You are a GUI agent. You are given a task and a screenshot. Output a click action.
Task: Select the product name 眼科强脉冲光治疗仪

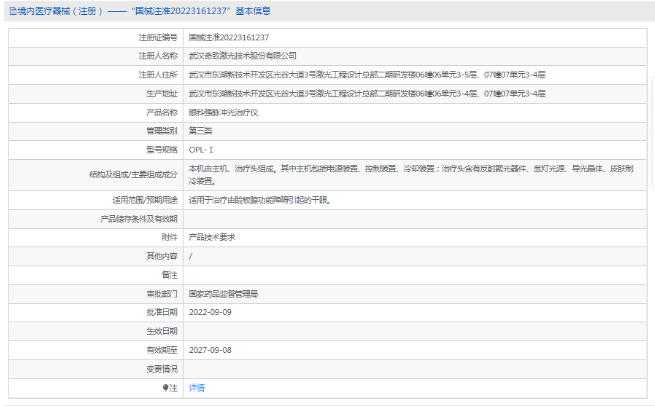(224, 111)
